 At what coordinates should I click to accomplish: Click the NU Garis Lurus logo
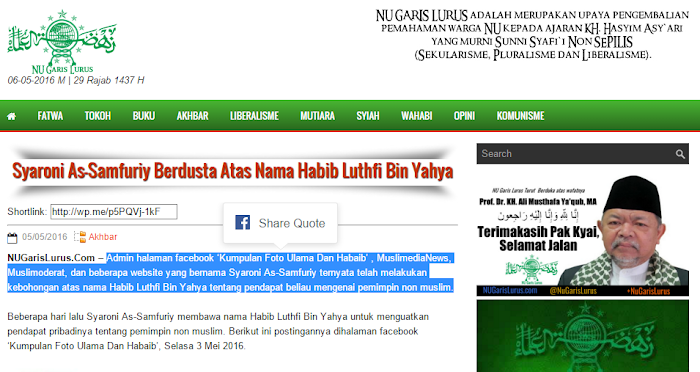[62, 42]
